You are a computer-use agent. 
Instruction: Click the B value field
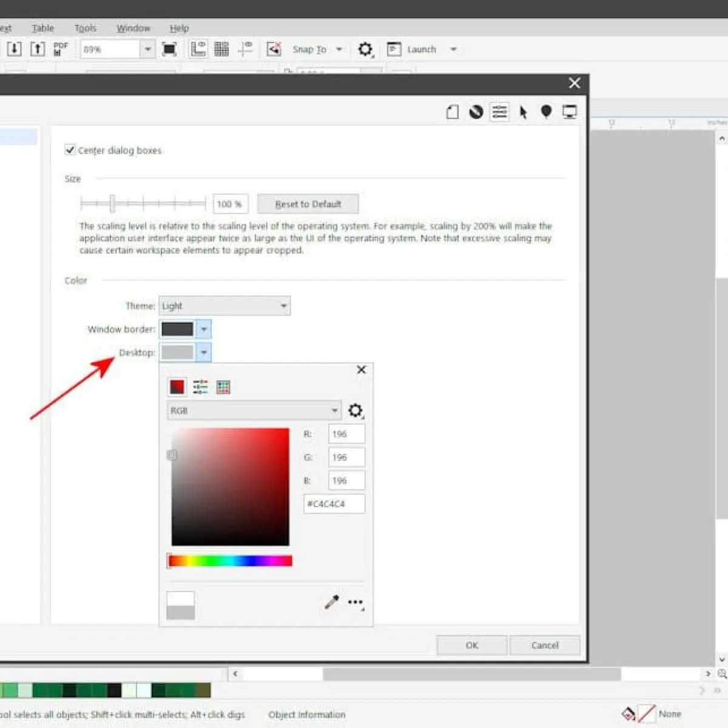point(346,480)
